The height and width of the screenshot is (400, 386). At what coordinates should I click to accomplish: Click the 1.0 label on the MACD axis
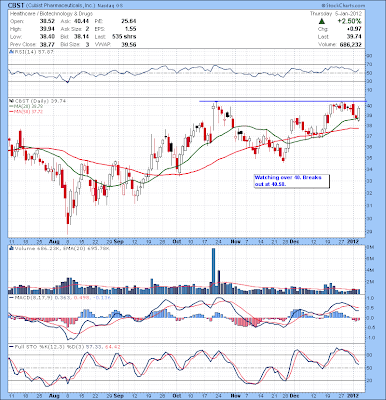pos(370,298)
